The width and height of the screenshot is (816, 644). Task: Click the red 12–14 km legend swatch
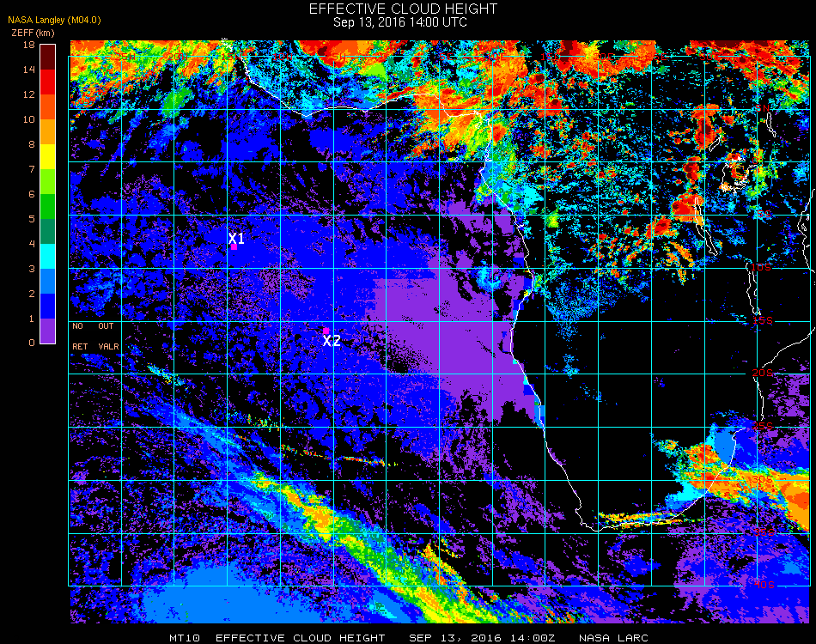coord(47,82)
